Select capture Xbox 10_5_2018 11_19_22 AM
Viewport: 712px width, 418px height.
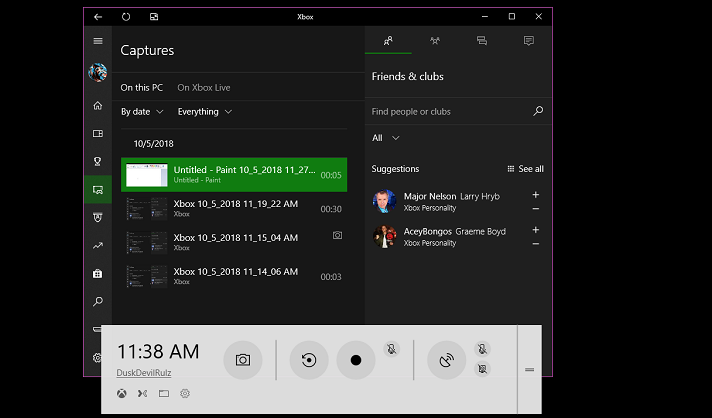(x=234, y=209)
